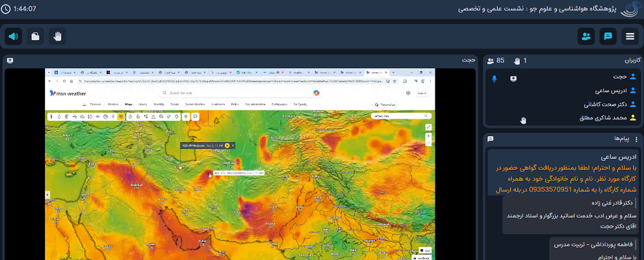Screen dimensions: 644x260
Task: Click the map location search field showing Tehran
Action: [x=401, y=116]
